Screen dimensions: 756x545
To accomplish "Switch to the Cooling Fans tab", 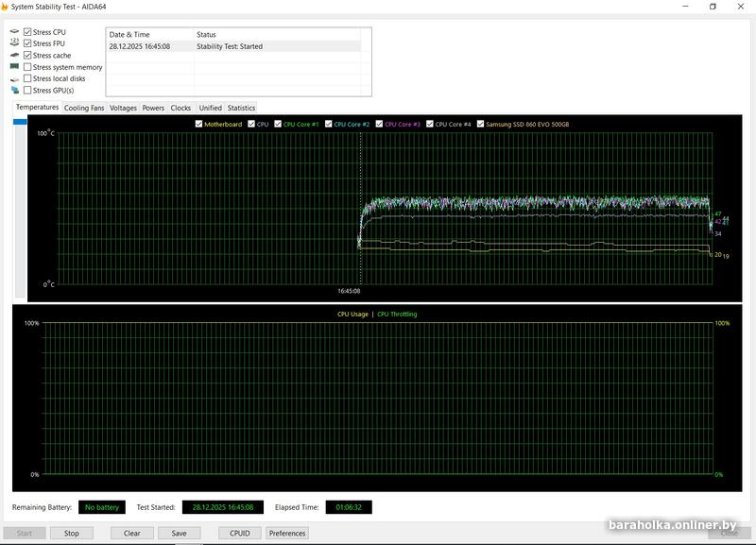I will [x=84, y=108].
